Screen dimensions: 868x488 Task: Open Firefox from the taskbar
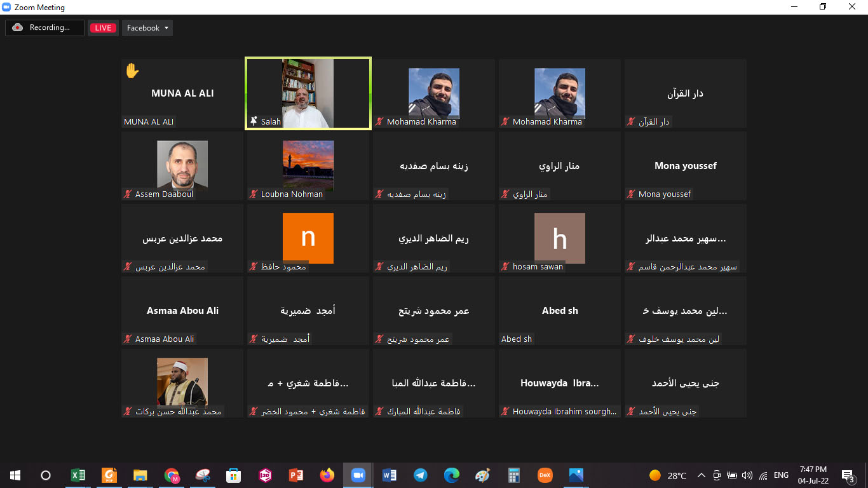point(327,475)
